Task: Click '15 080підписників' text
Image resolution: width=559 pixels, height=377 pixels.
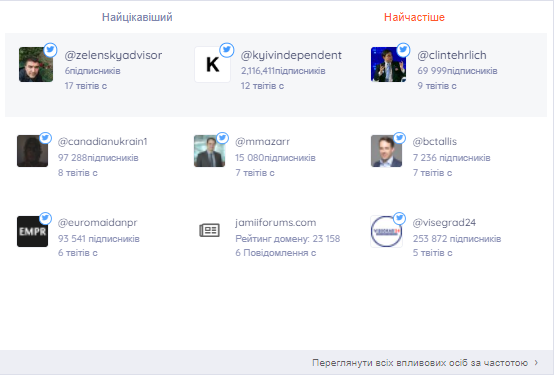Action: tap(275, 158)
